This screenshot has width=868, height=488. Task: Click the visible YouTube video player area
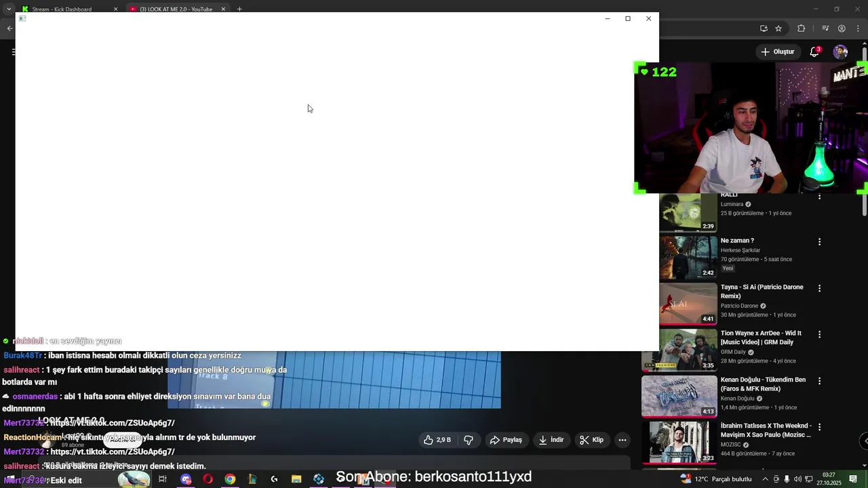tap(334, 380)
